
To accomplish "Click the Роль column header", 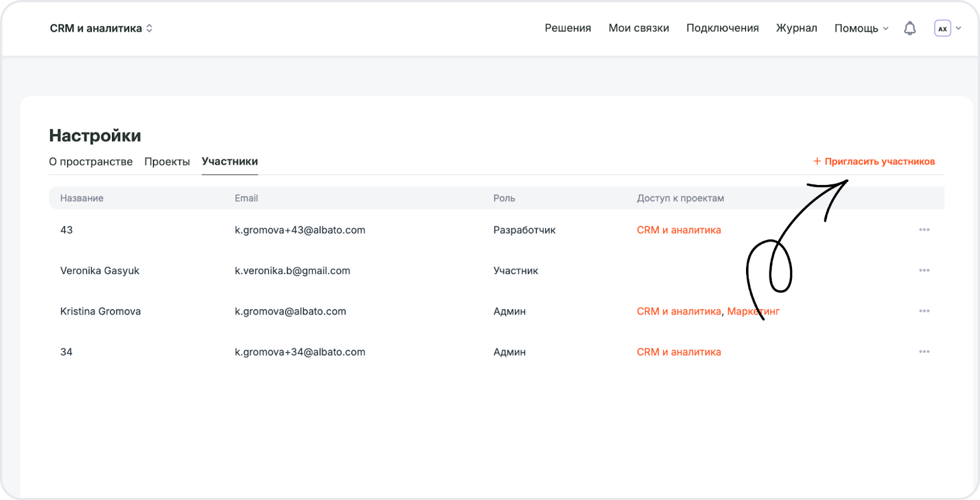I will [x=504, y=198].
